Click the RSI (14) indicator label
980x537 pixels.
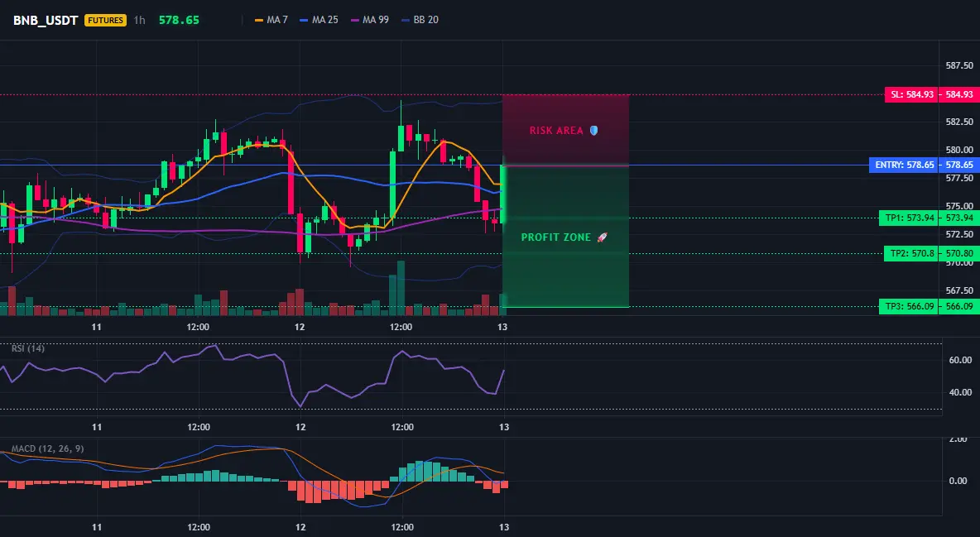pyautogui.click(x=28, y=348)
